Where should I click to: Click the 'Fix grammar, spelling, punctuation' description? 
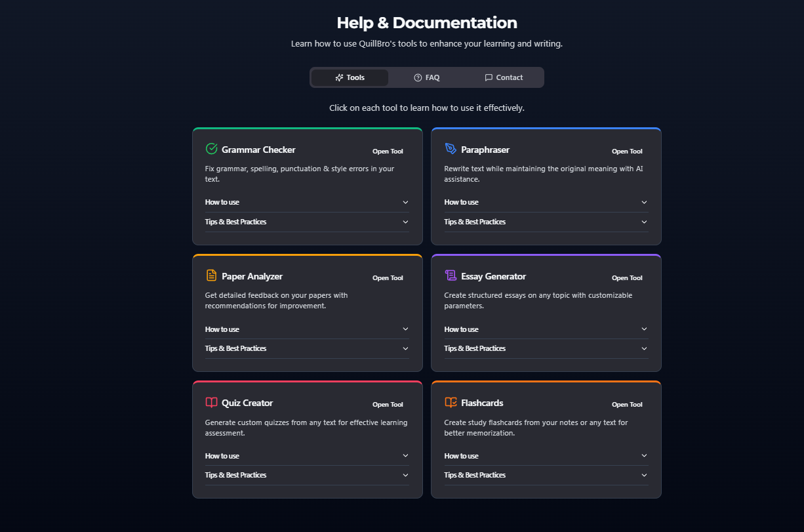pos(300,174)
